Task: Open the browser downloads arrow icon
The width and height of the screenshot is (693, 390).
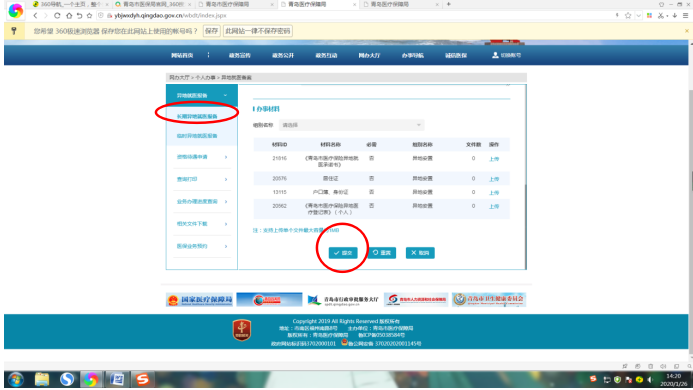Action: (x=674, y=15)
